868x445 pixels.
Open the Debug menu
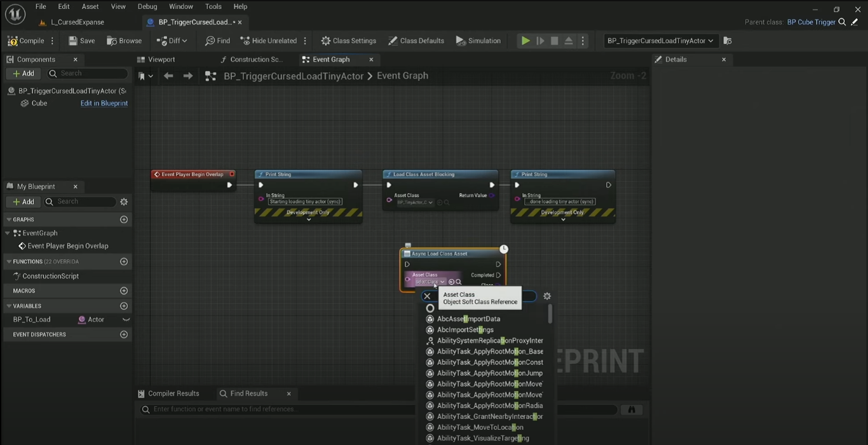(147, 6)
